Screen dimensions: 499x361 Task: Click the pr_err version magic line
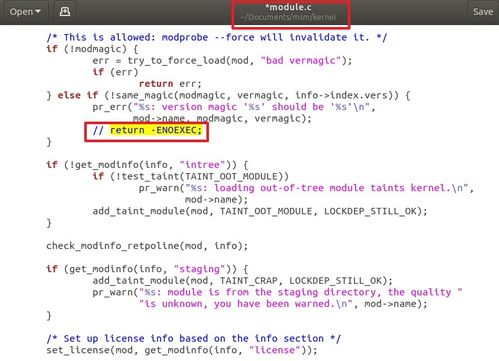(234, 107)
